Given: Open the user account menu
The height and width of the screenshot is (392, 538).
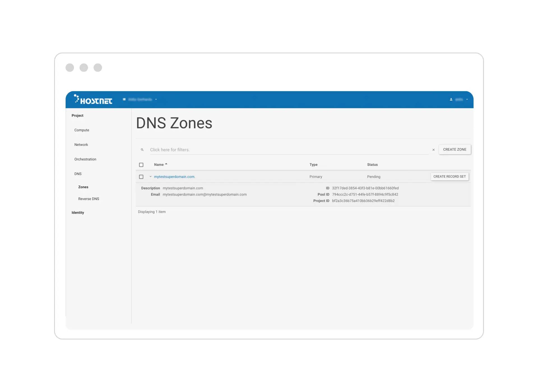Looking at the screenshot, I should click(x=459, y=99).
